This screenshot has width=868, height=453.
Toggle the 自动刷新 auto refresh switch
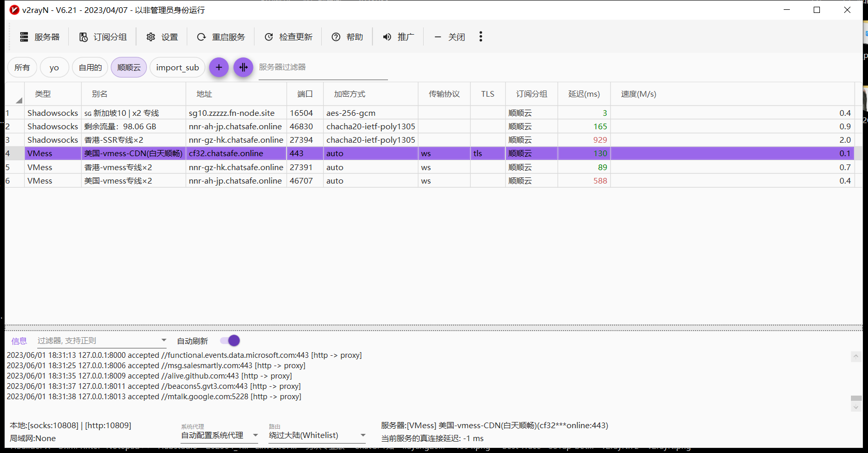click(x=230, y=341)
